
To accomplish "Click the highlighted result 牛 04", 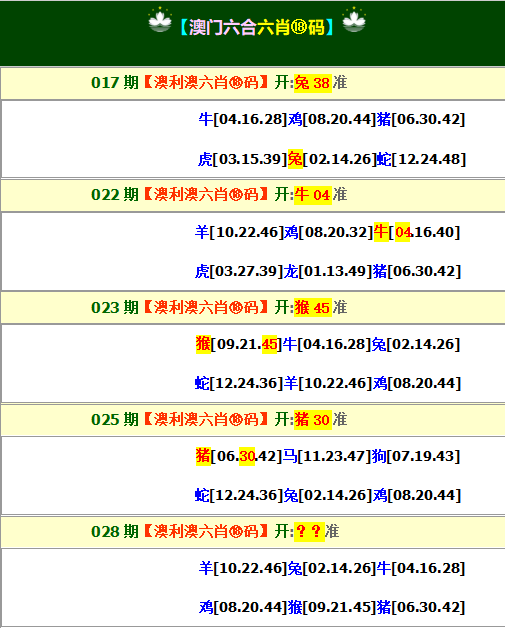I will click(x=312, y=195).
